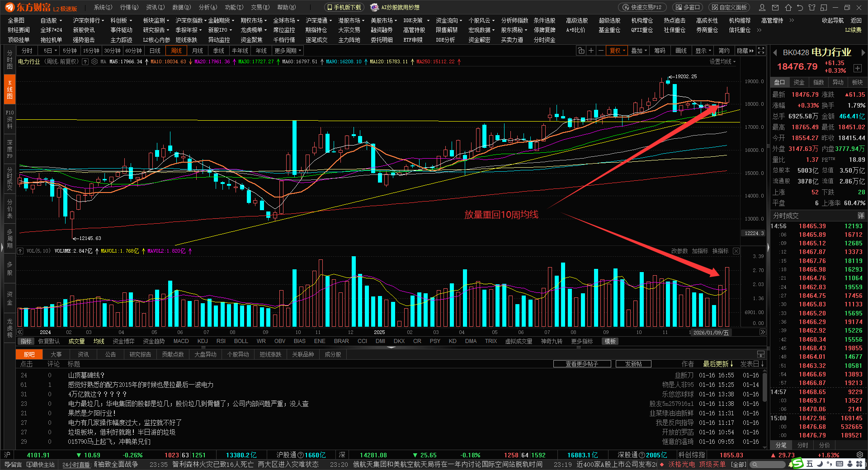Click the 发新帖 button

pyautogui.click(x=633, y=364)
